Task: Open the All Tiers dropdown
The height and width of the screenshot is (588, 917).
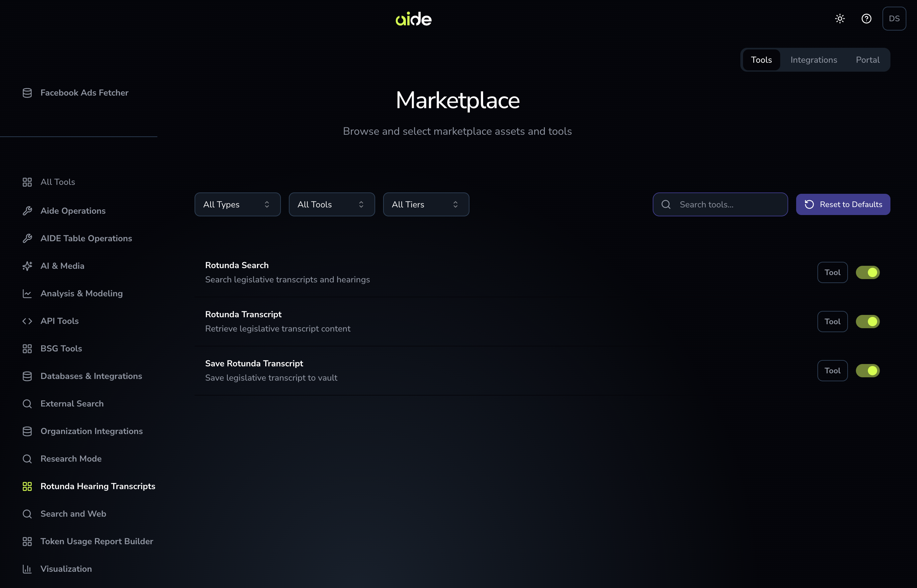Action: [426, 204]
